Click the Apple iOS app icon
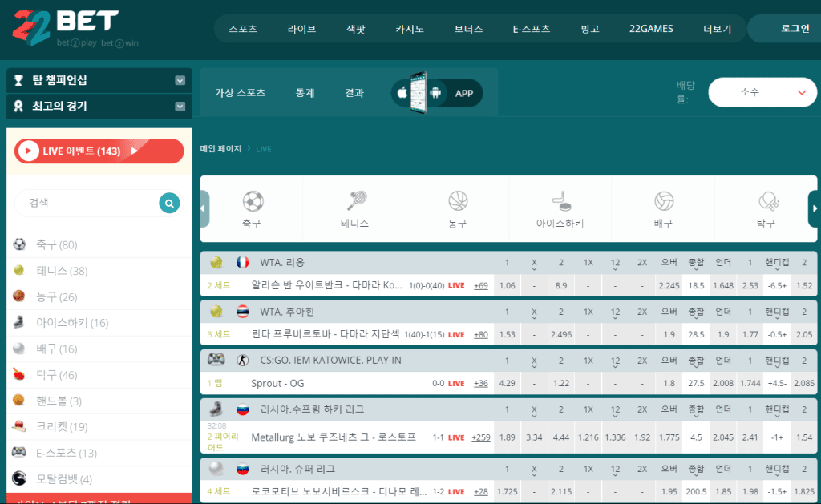821x504 pixels. [x=402, y=93]
